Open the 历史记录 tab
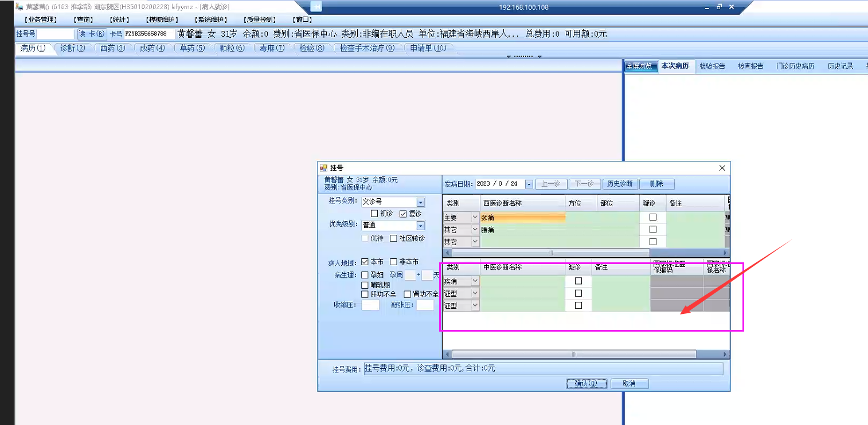The height and width of the screenshot is (425, 868). [840, 66]
